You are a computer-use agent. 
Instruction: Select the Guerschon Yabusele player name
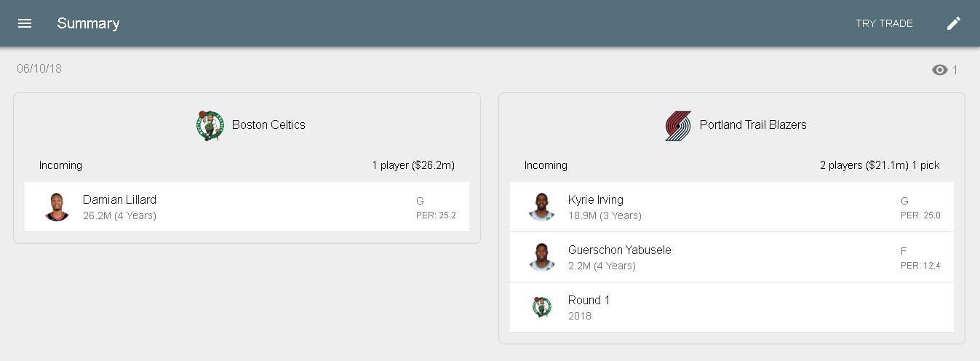pyautogui.click(x=619, y=250)
